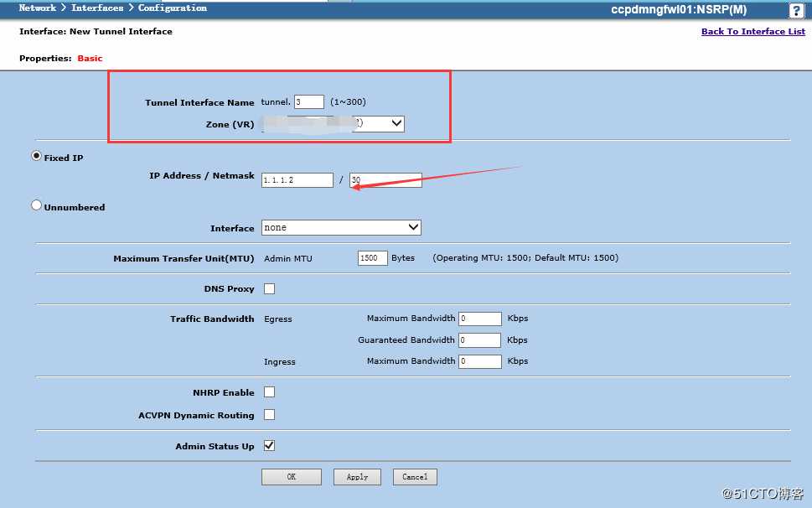This screenshot has width=812, height=508.
Task: Uncheck the Admin Status Up checkbox
Action: 269,445
